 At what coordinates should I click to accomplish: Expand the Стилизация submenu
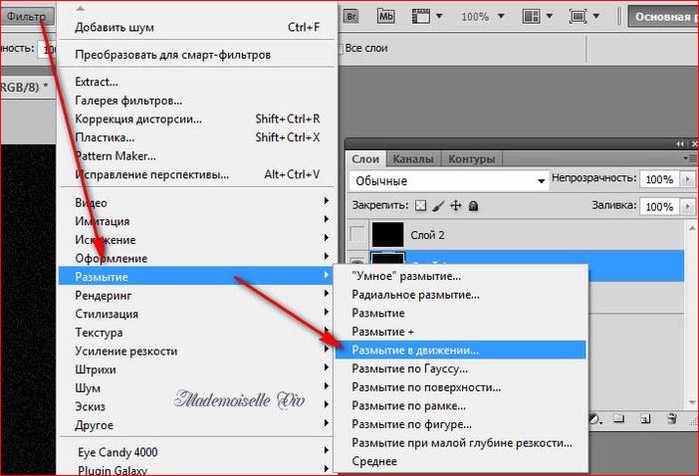(x=197, y=314)
